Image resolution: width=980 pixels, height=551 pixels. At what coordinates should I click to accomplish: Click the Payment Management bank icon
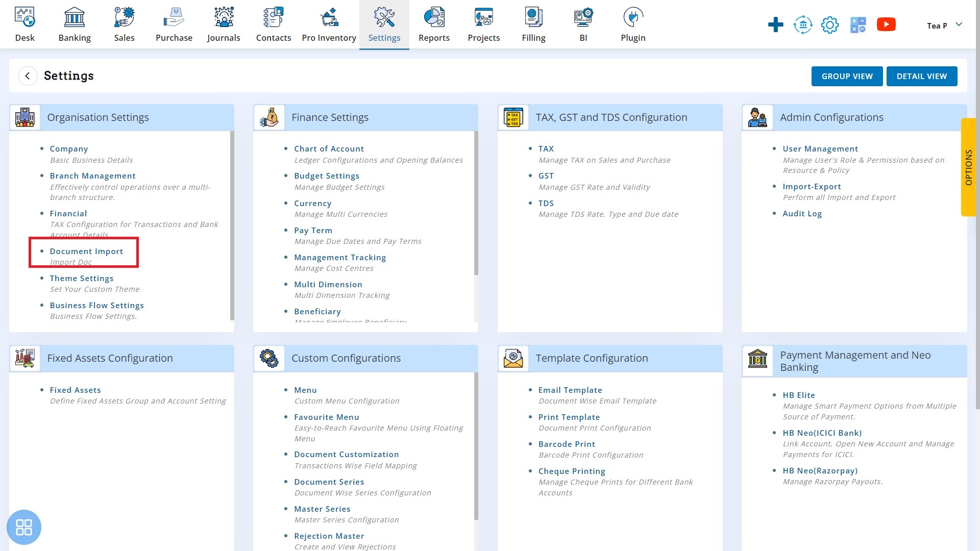pos(757,359)
